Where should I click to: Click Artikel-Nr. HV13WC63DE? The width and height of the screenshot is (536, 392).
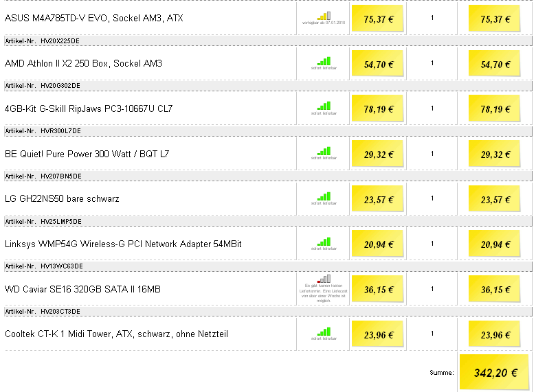coord(44,266)
